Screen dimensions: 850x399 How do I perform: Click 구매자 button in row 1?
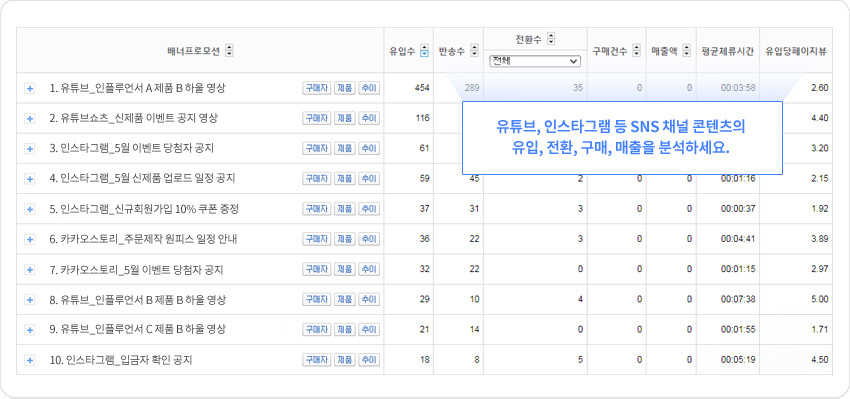tap(316, 88)
